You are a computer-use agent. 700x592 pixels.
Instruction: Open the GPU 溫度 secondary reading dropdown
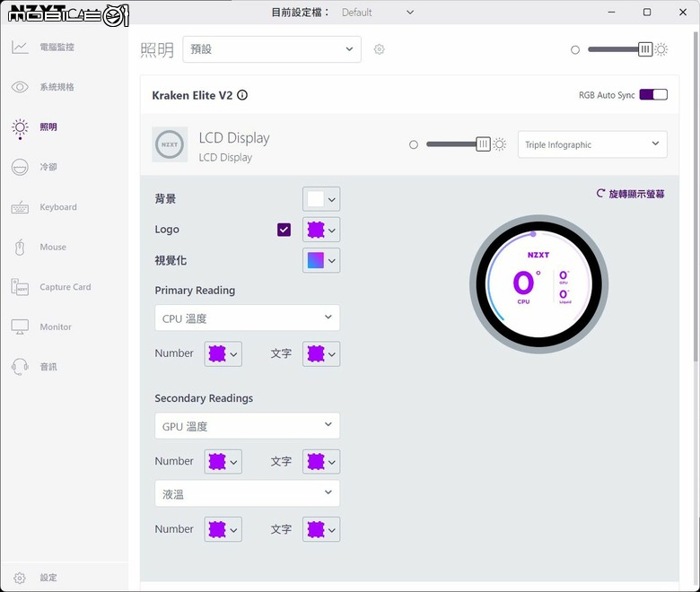248,425
